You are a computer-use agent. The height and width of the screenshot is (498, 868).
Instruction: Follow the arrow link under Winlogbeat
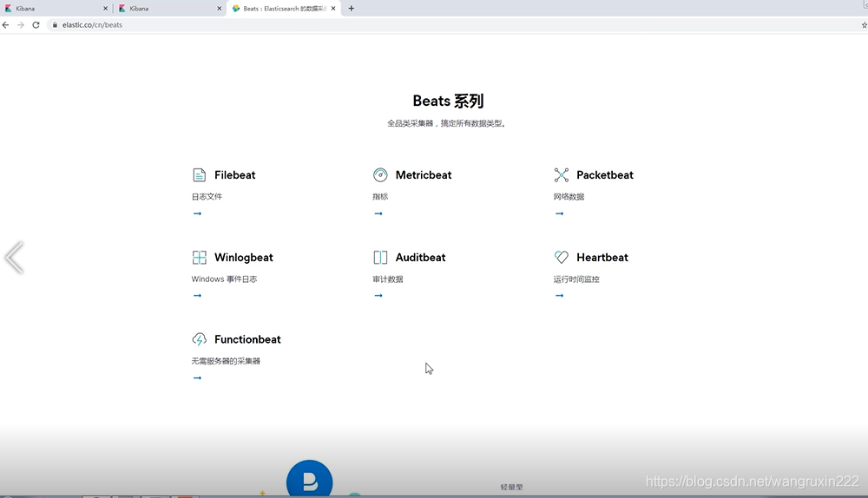point(197,296)
